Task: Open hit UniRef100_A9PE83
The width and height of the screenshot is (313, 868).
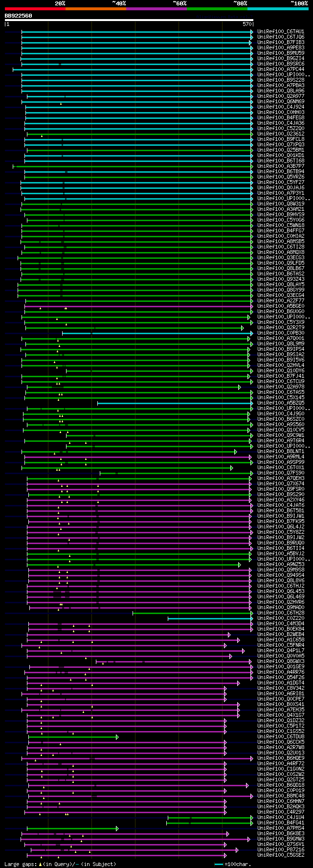Action: coord(281,48)
